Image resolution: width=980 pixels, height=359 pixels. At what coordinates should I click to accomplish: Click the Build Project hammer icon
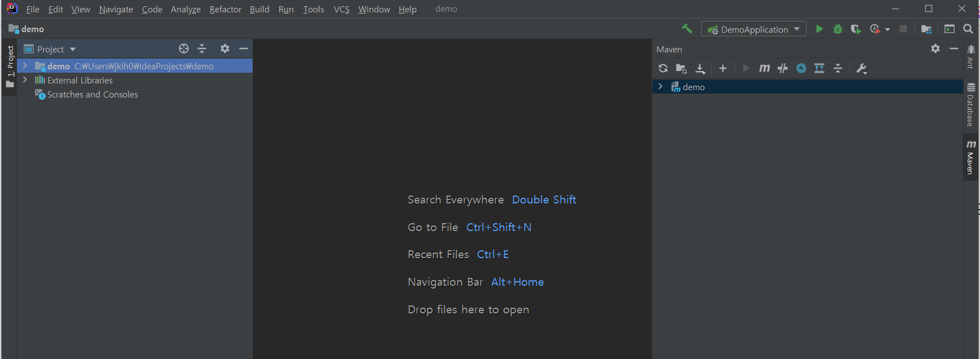point(687,29)
